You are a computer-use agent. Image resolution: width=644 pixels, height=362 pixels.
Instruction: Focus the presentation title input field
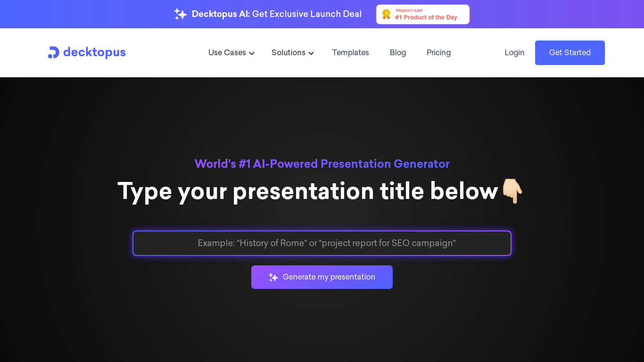coord(322,243)
